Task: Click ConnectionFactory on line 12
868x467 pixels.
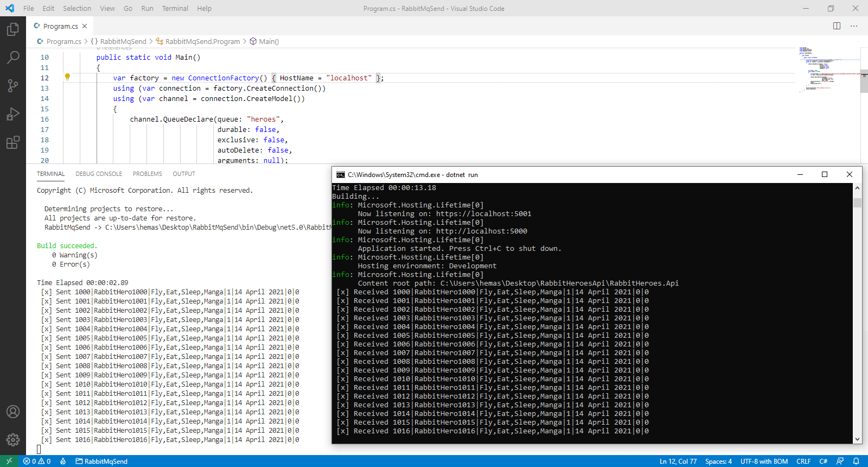Action: tap(224, 78)
